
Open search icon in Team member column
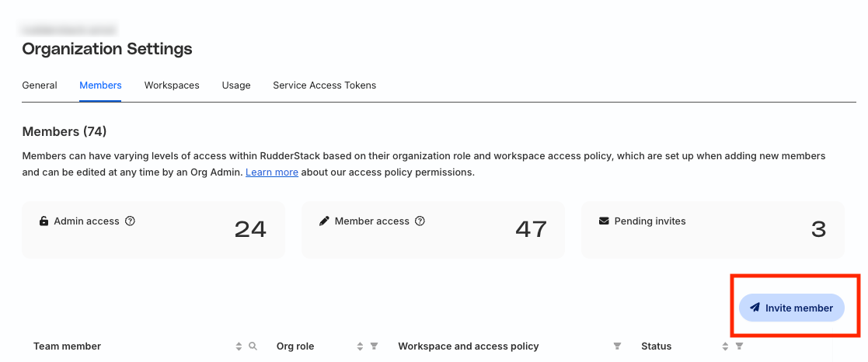pos(253,346)
